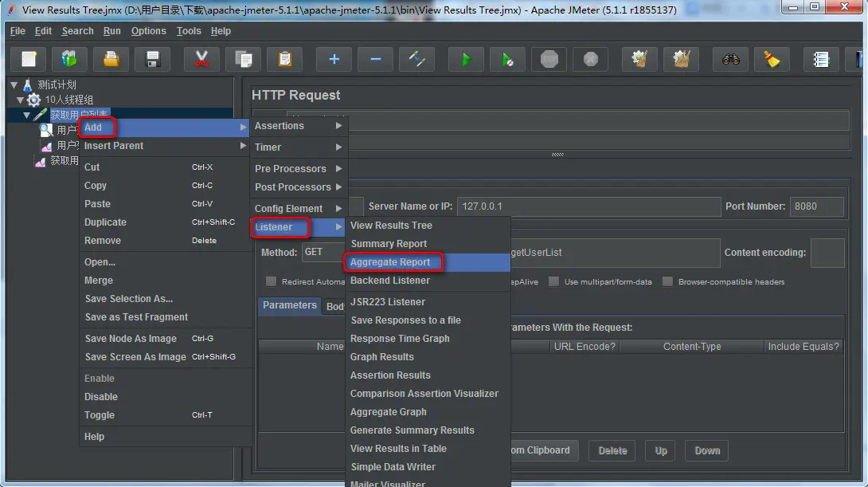Select View Results in Table listener
The width and height of the screenshot is (868, 487).
(x=428, y=449)
